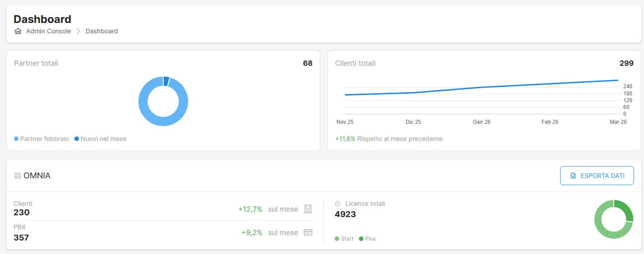Click the dark blue donut segment
The width and height of the screenshot is (644, 254).
[x=166, y=81]
